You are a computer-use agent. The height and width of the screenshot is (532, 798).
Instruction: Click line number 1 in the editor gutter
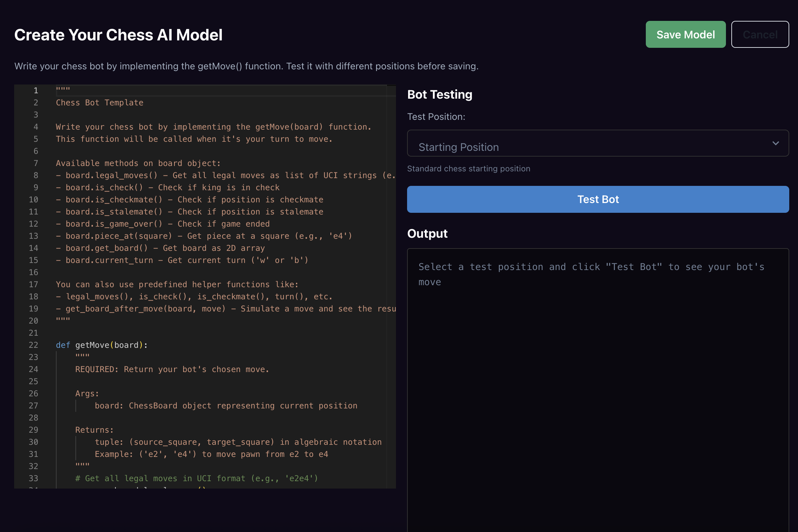36,91
